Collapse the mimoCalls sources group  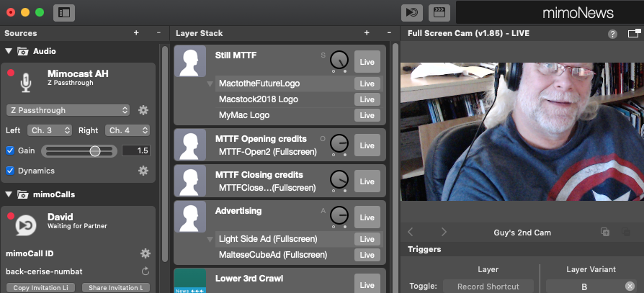click(x=9, y=194)
